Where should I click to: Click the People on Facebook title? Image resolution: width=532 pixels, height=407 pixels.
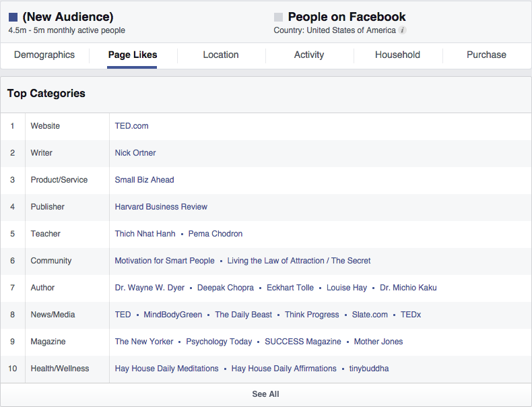pyautogui.click(x=347, y=17)
